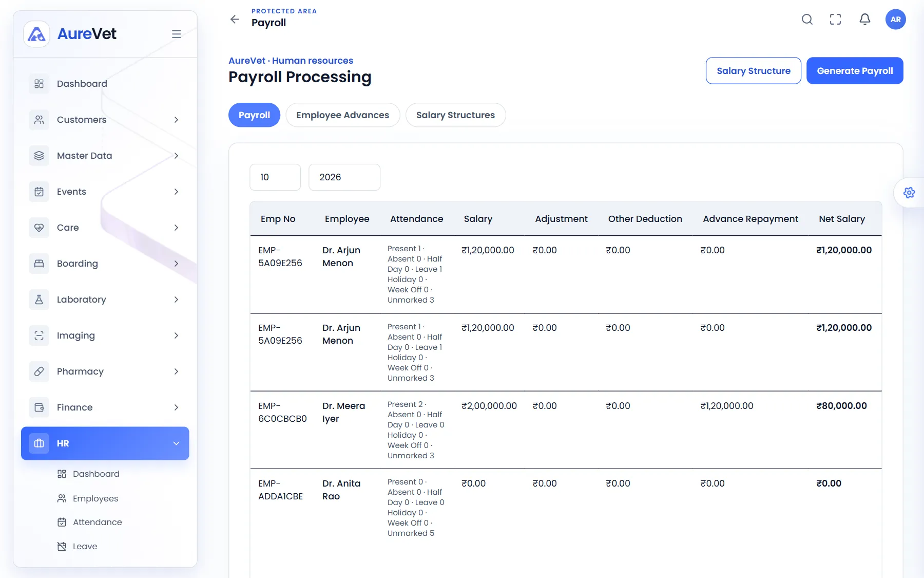The width and height of the screenshot is (924, 578).
Task: Click advance repayment ₹1,20,000.00 cell
Action: pos(727,406)
